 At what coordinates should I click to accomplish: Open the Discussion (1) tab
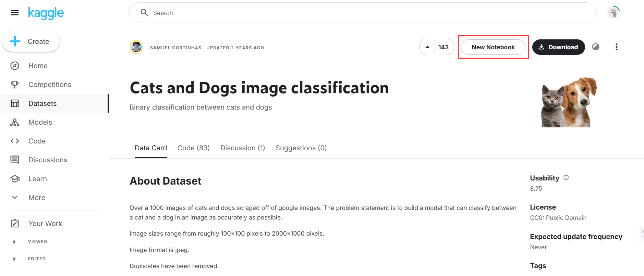coord(243,148)
